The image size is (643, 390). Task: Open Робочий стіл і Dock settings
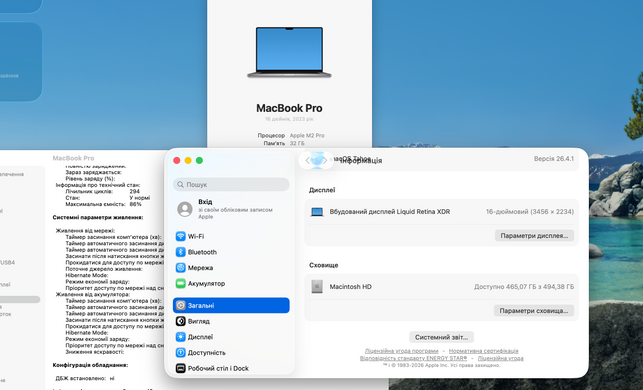pyautogui.click(x=231, y=368)
